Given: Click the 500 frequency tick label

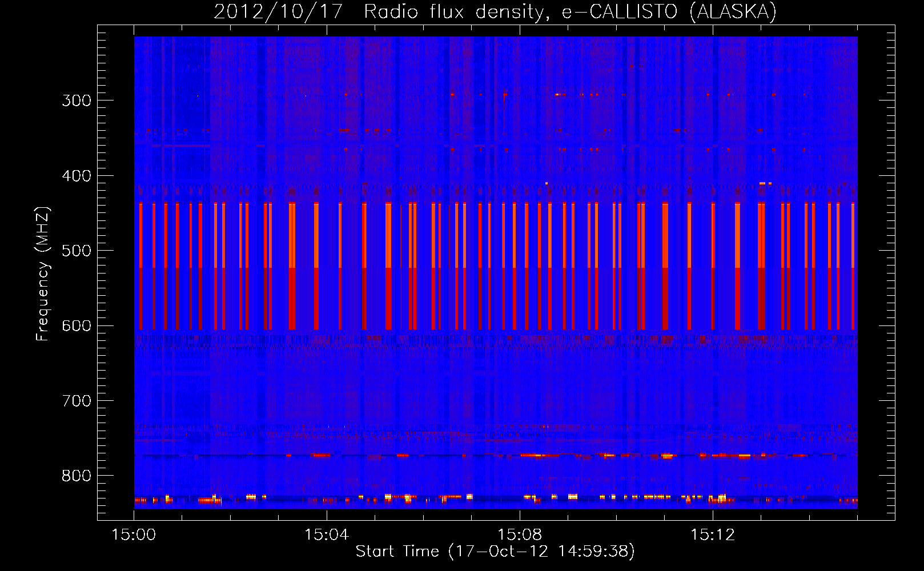Looking at the screenshot, I should tap(77, 251).
